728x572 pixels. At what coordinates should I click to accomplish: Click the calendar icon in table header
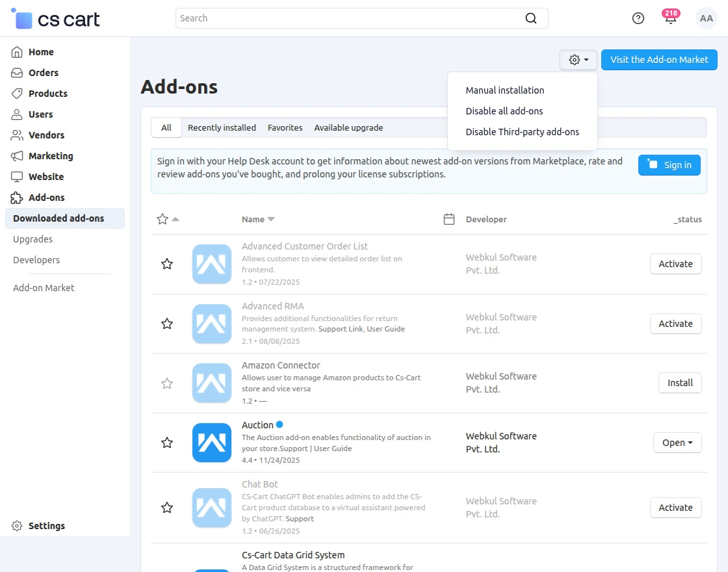(448, 219)
